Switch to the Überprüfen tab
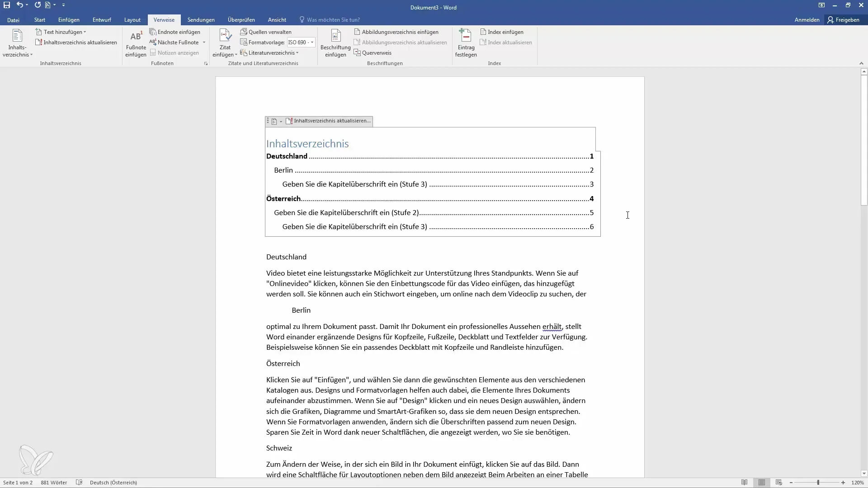Screen dimensions: 868x488 tap(241, 20)
